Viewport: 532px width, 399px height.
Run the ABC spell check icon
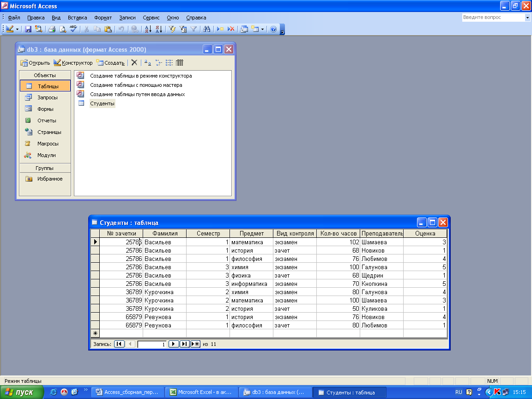coord(73,29)
